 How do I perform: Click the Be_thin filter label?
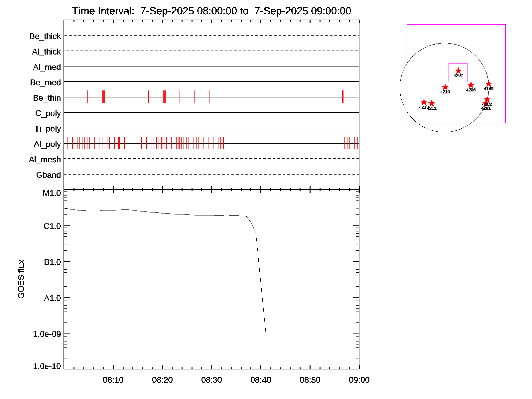coord(47,98)
